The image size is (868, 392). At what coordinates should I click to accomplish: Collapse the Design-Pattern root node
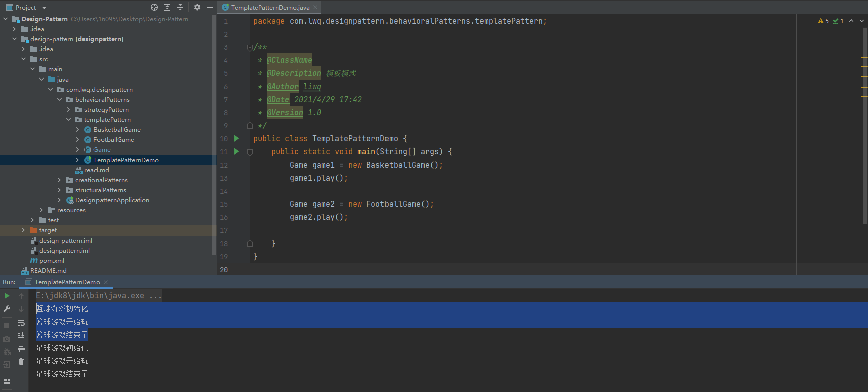[x=6, y=19]
